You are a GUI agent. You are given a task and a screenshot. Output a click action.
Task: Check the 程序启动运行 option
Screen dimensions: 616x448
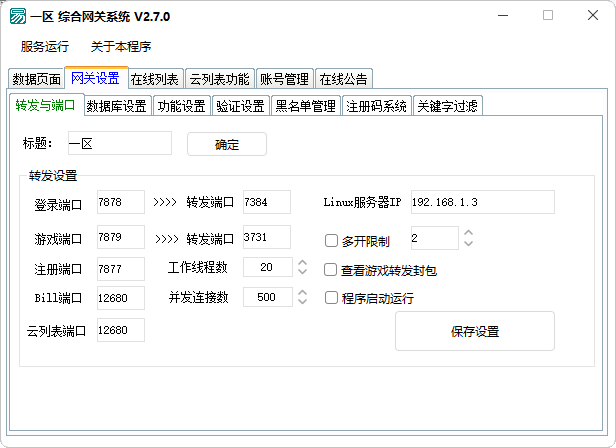point(332,298)
